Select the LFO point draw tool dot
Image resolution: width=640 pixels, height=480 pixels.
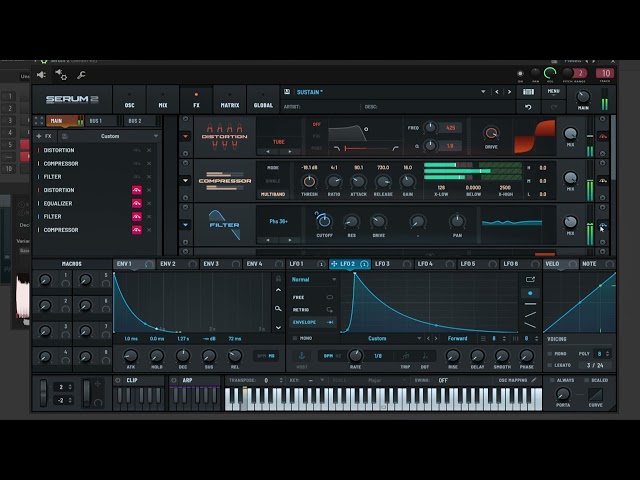click(530, 293)
